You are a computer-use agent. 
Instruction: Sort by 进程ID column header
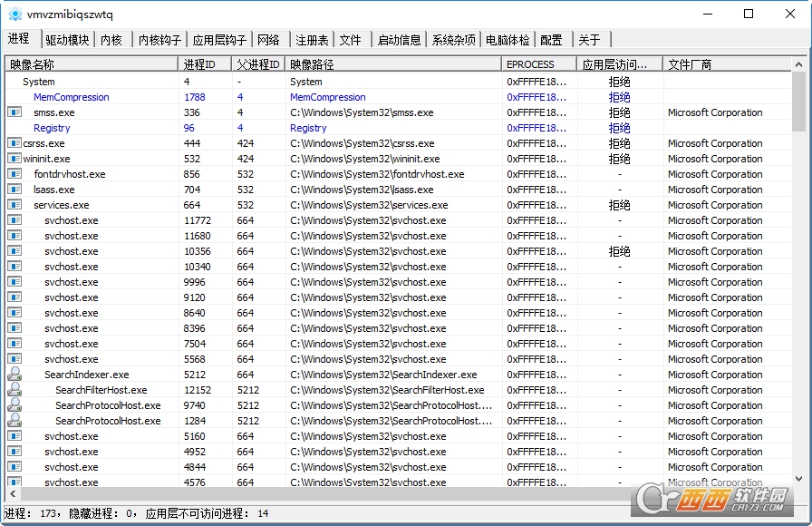tap(205, 64)
